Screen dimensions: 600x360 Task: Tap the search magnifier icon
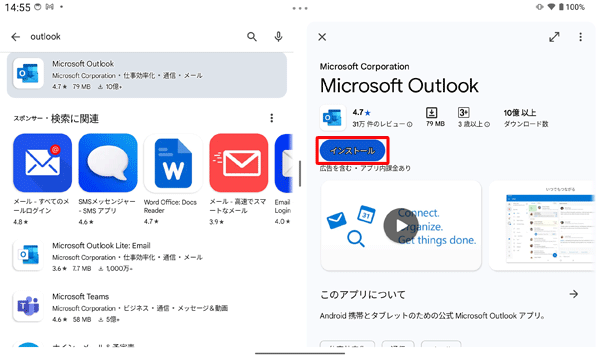251,37
